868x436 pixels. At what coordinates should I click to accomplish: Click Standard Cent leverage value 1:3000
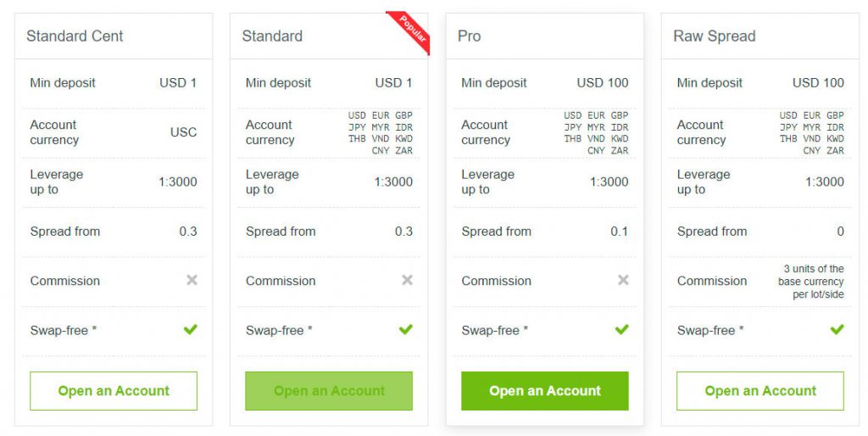click(x=178, y=182)
